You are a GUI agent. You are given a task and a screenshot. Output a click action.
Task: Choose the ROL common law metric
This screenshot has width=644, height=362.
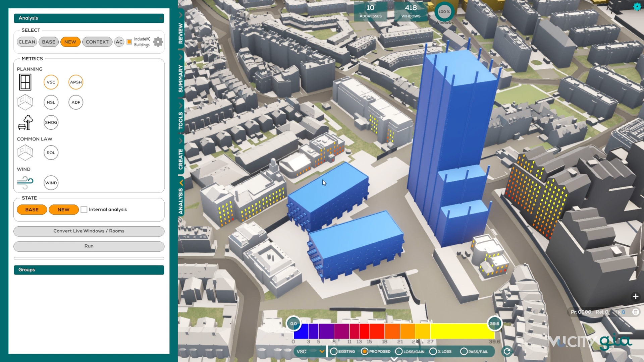pos(51,153)
